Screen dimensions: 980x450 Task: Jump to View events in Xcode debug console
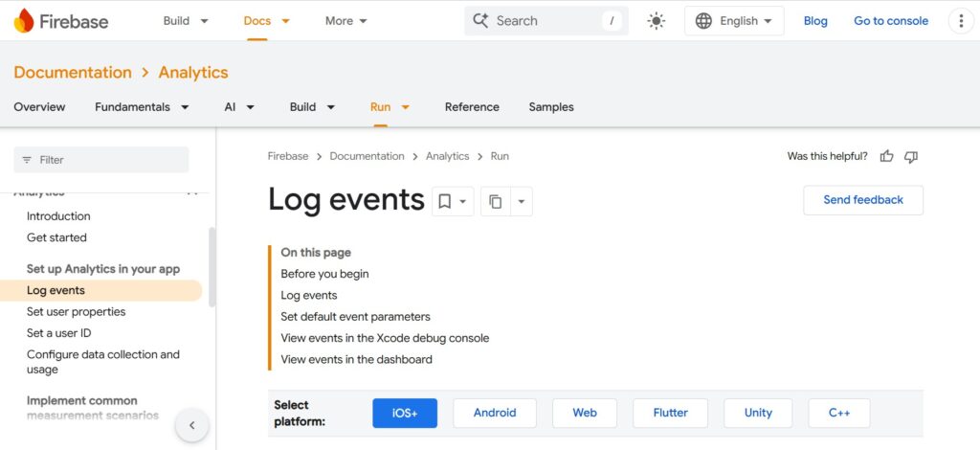(385, 338)
